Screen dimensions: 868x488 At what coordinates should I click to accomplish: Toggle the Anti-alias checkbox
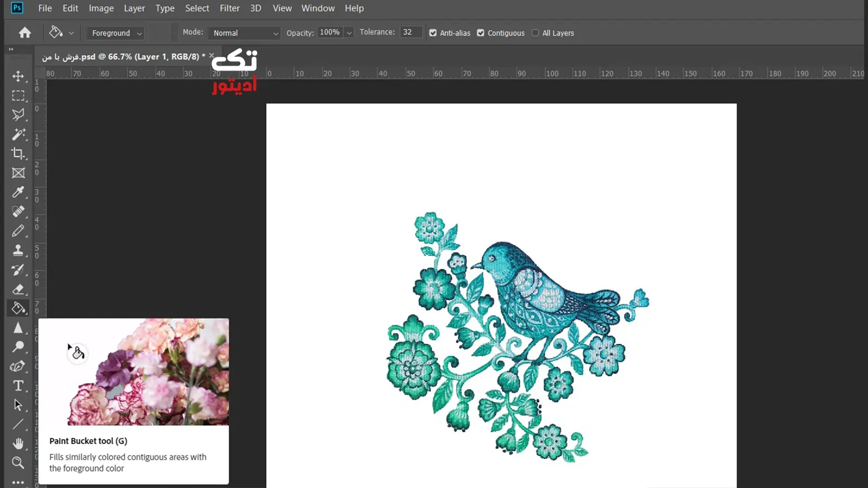(x=433, y=33)
